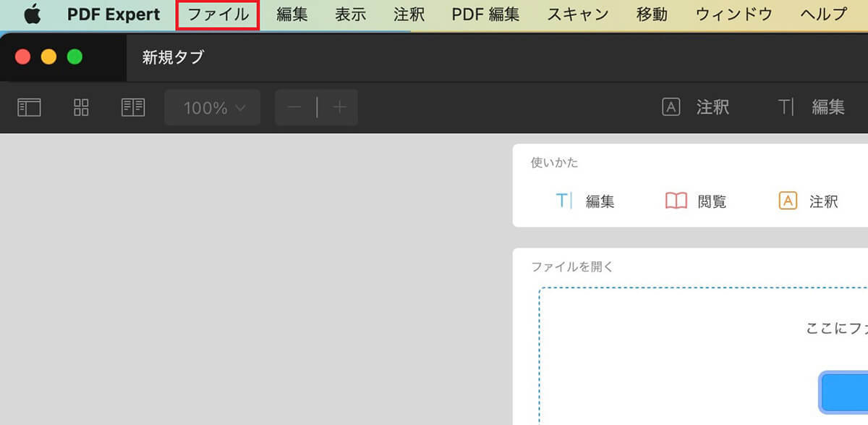The image size is (868, 425).
Task: Switch to 注釈 mode in toolbar
Action: point(696,107)
